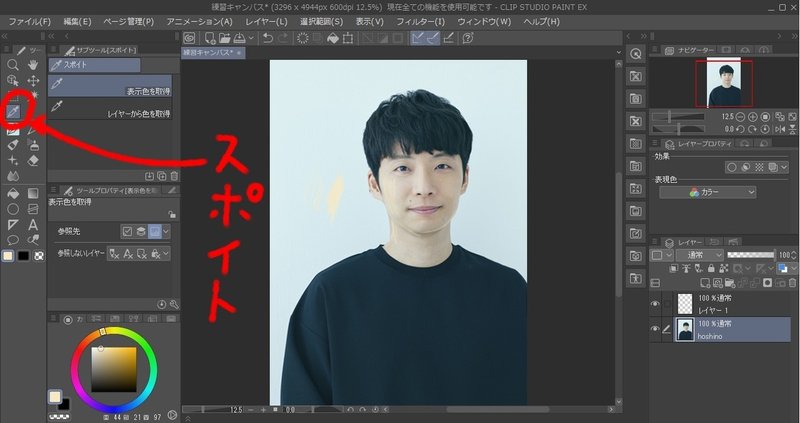800x423 pixels.
Task: Click Navigator zoom in plus button
Action: pyautogui.click(x=753, y=117)
